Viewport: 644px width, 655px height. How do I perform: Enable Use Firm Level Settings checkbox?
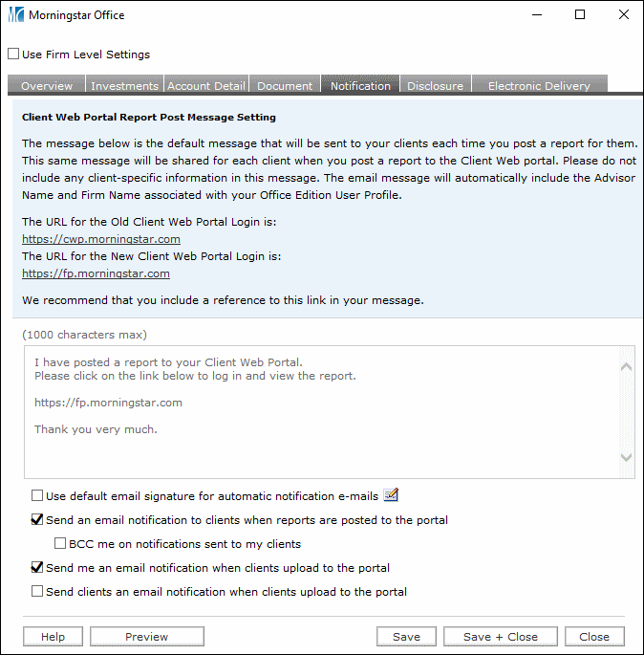pos(13,55)
